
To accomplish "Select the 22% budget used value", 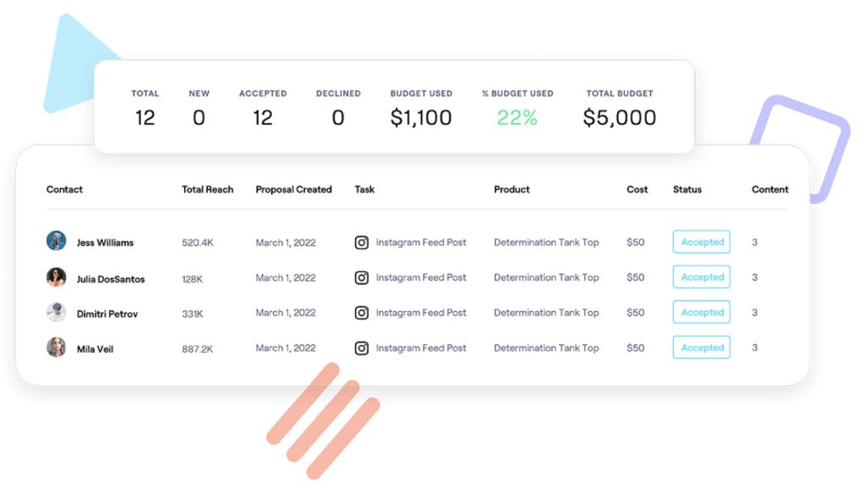I will pyautogui.click(x=517, y=118).
